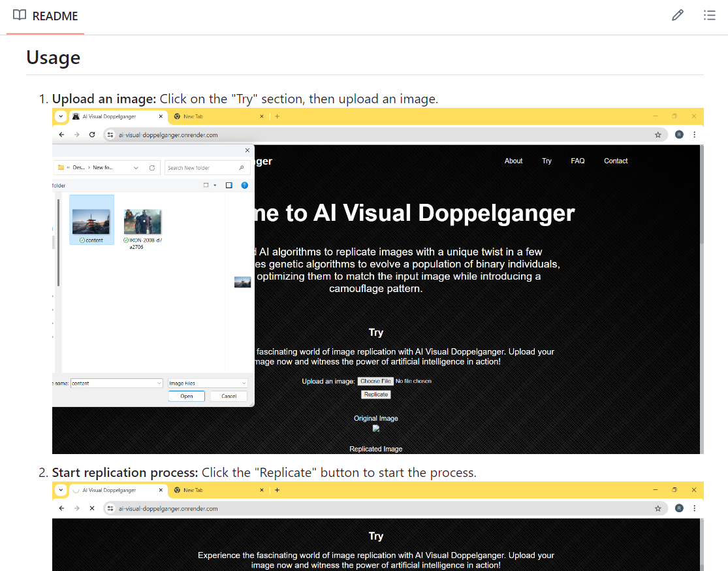
Task: Select the FAQ navigation item
Action: (578, 161)
